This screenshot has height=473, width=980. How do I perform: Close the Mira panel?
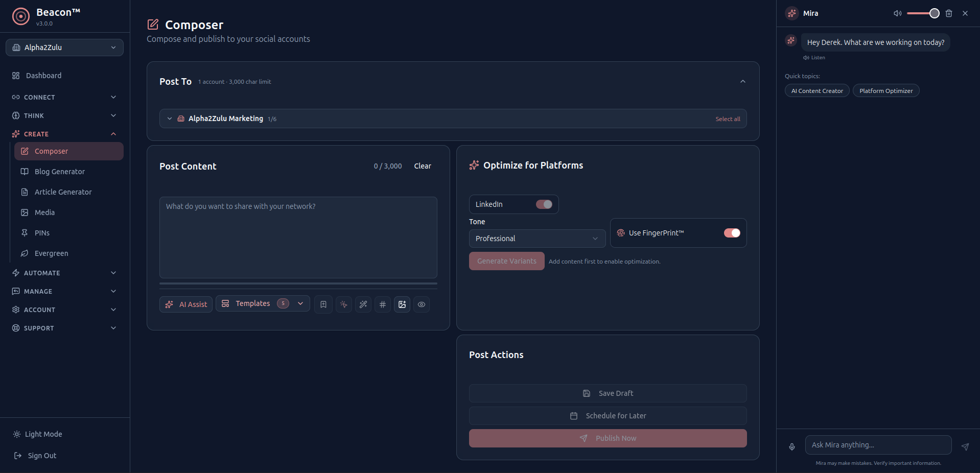(965, 13)
